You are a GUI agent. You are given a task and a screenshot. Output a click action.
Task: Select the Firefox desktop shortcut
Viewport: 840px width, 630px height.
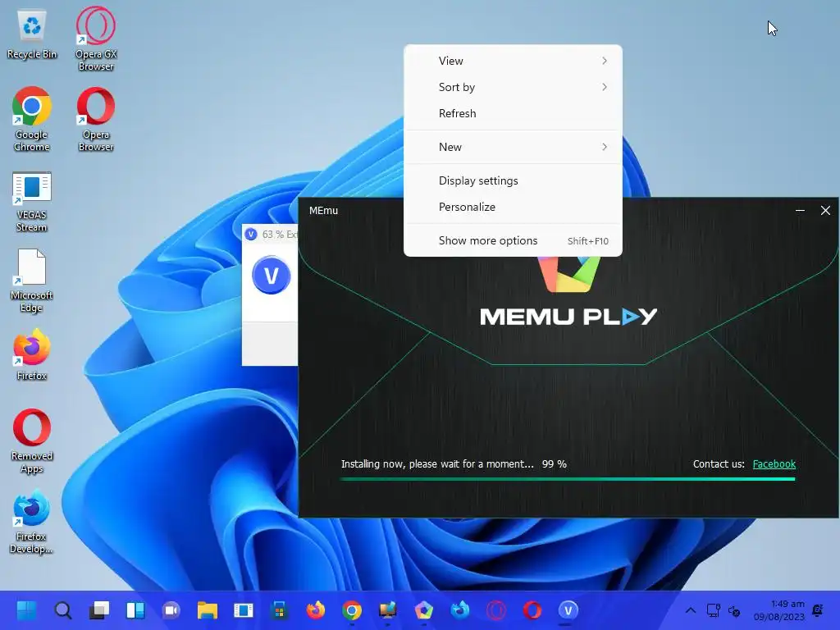click(32, 356)
